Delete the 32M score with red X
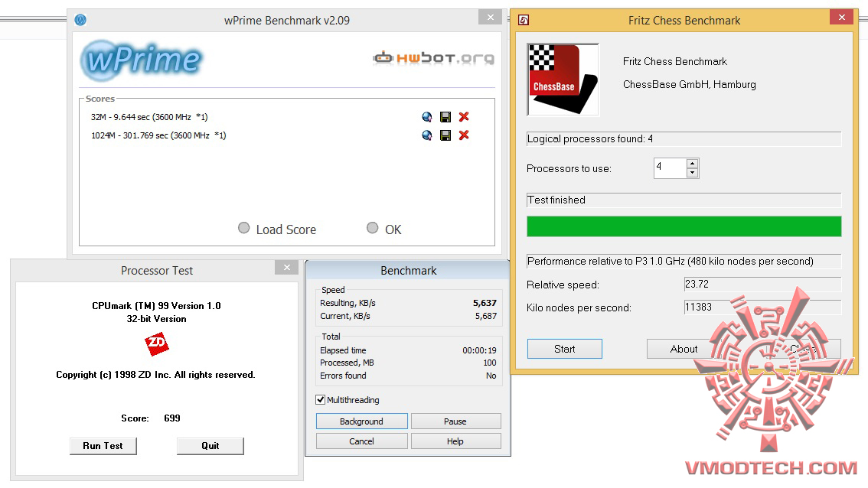 pos(464,117)
